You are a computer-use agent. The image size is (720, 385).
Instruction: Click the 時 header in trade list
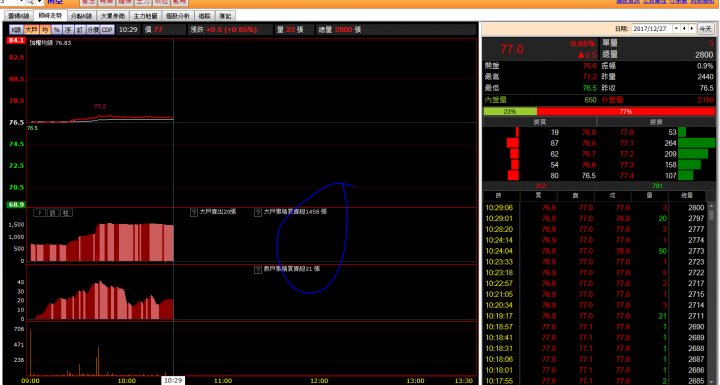click(x=499, y=196)
